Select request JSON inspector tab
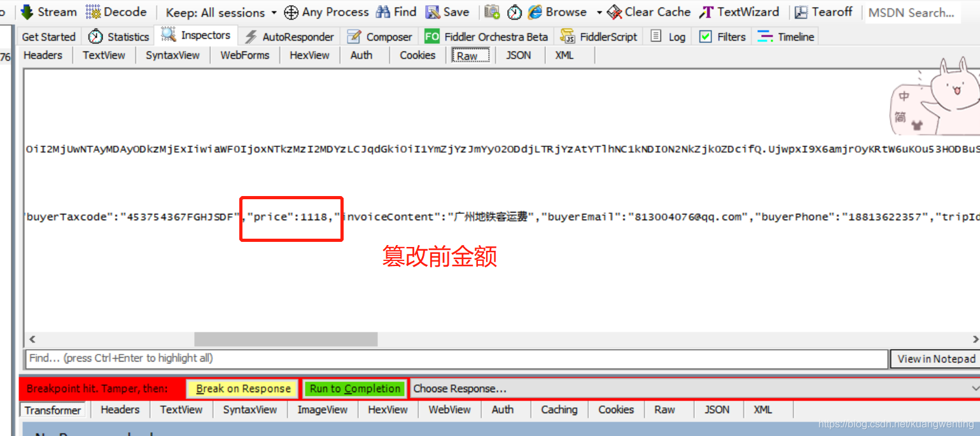The width and height of the screenshot is (980, 436). click(x=519, y=55)
